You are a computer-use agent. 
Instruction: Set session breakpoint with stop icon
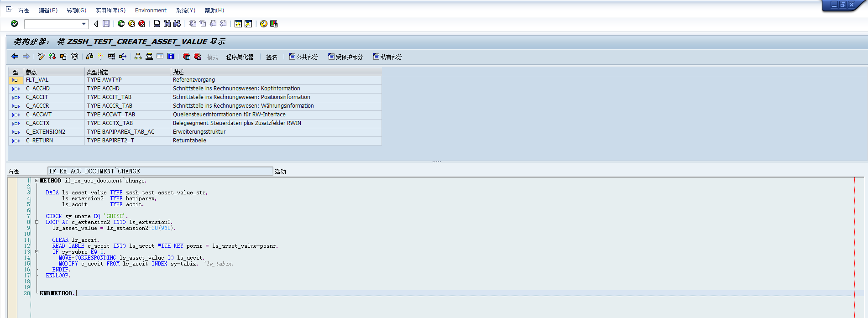point(187,57)
